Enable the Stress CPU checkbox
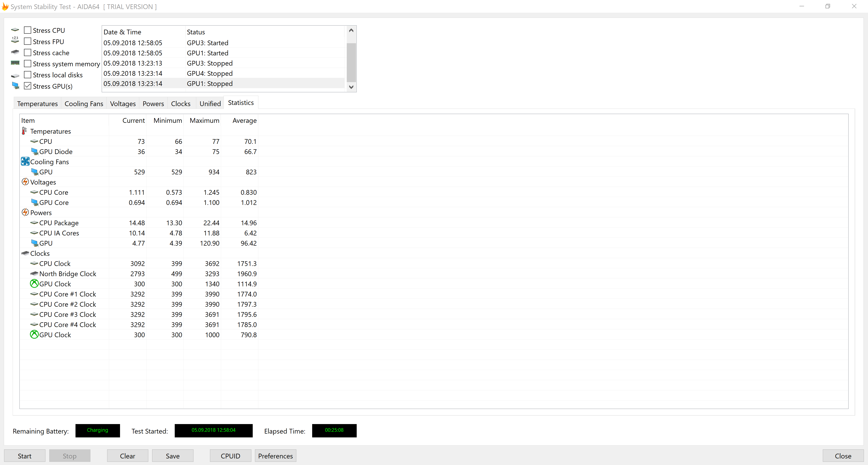 [x=28, y=30]
